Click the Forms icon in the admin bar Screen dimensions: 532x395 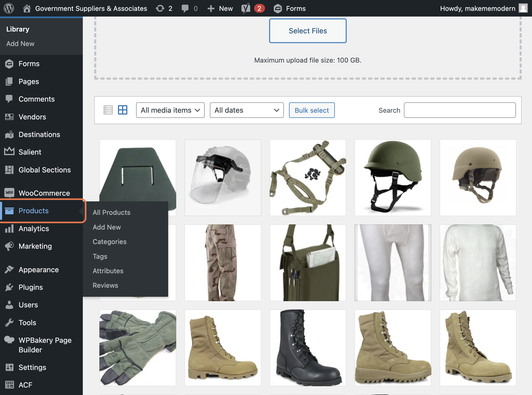(278, 8)
